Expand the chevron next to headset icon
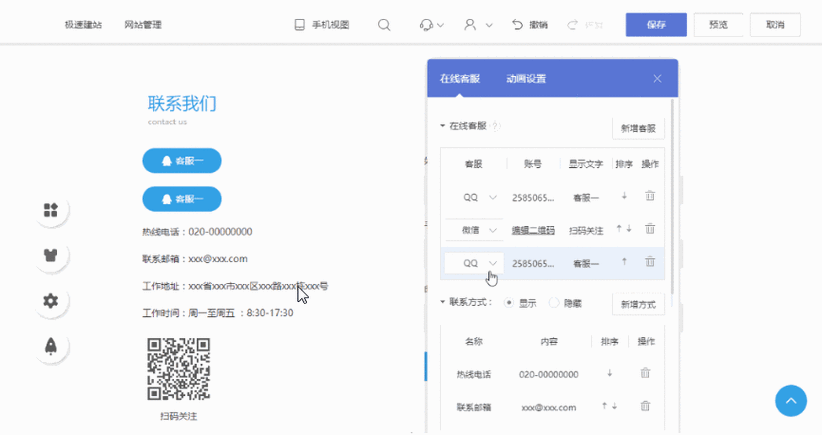This screenshot has height=435, width=822. [440, 25]
